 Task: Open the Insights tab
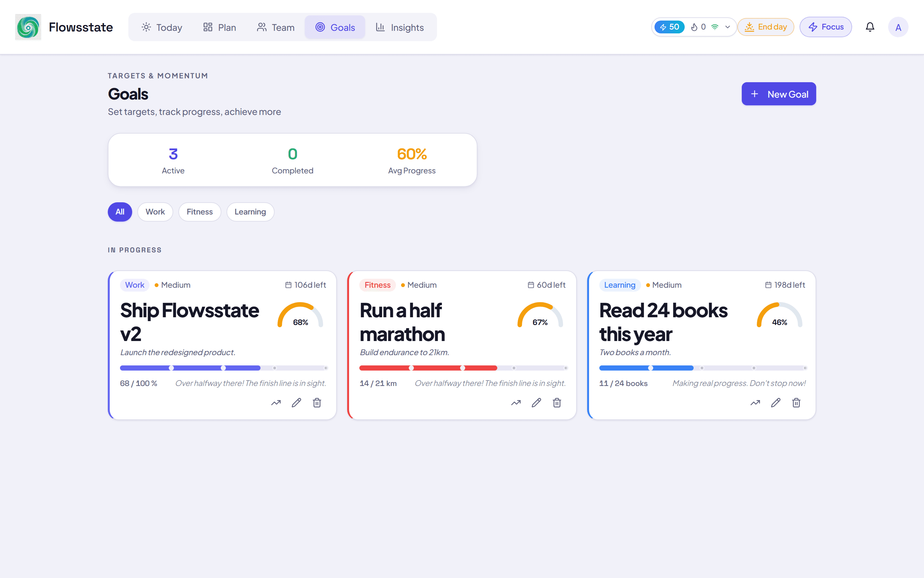[x=400, y=28]
